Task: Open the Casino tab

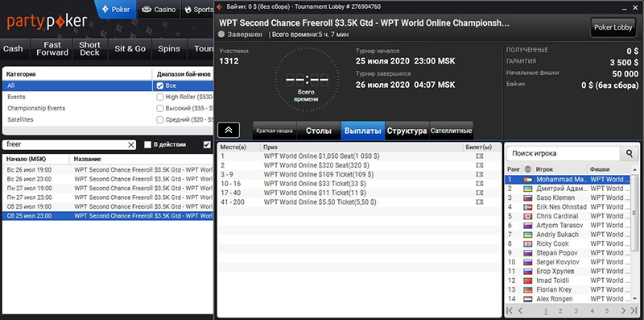Action: click(159, 9)
